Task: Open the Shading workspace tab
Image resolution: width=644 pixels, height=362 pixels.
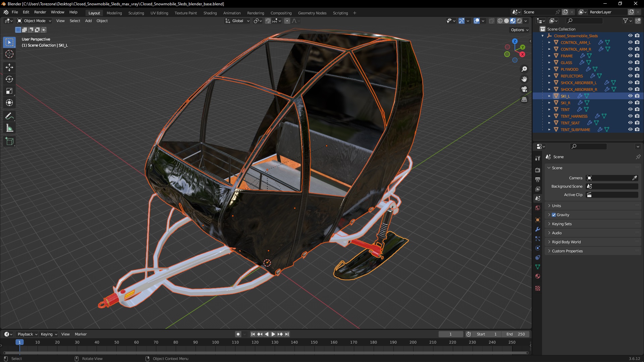Action: [210, 13]
